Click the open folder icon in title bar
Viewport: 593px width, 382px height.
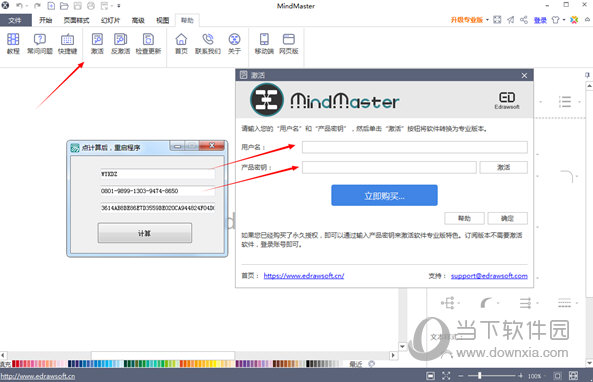[x=64, y=6]
